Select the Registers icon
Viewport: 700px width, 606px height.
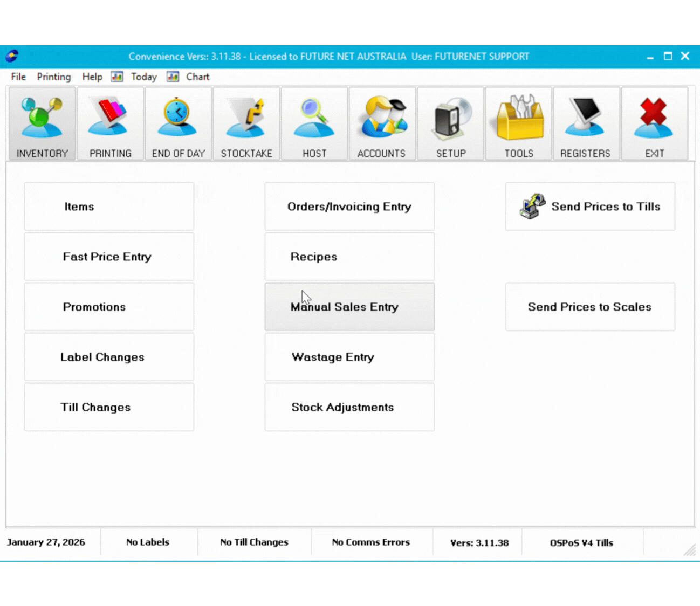tap(586, 123)
